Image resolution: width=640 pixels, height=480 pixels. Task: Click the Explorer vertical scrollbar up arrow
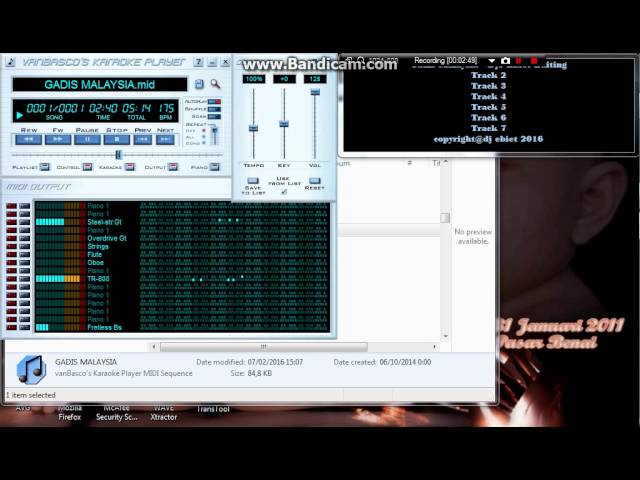pyautogui.click(x=445, y=162)
